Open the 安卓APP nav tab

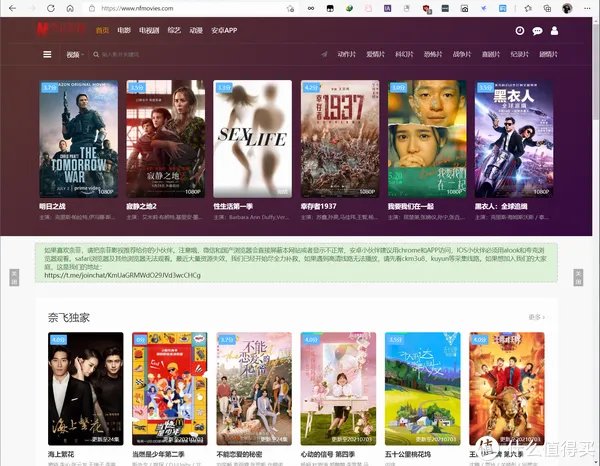point(224,30)
